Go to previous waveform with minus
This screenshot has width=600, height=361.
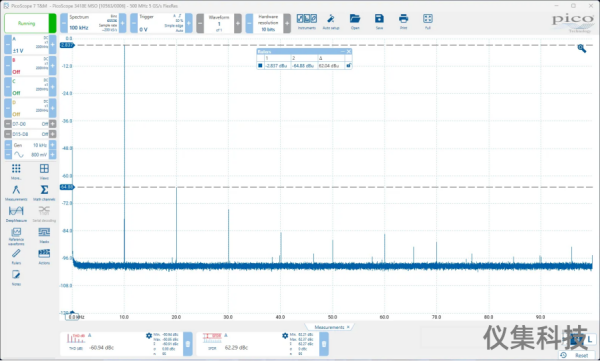click(200, 23)
